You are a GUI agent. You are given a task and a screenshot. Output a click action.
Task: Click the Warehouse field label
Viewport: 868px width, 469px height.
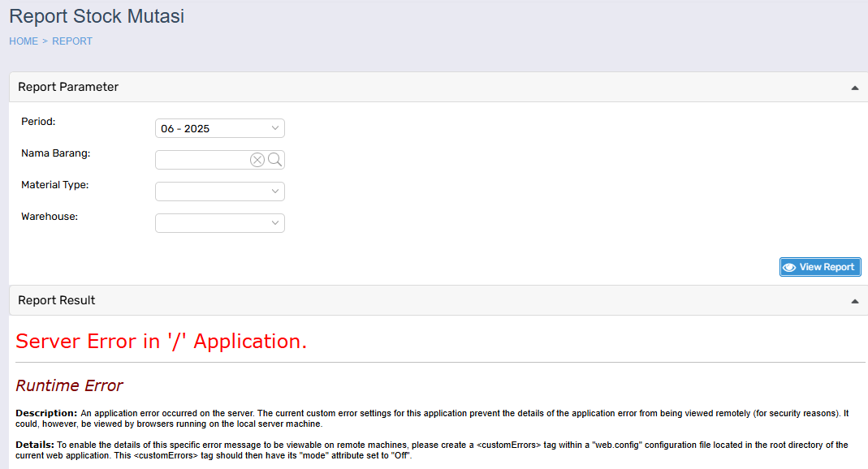point(50,217)
